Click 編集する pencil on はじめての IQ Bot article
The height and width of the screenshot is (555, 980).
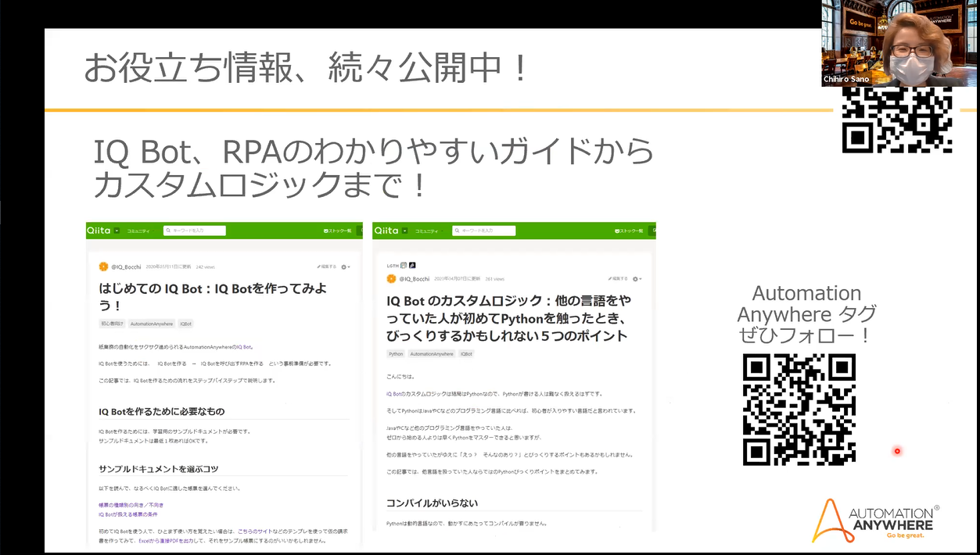[326, 267]
